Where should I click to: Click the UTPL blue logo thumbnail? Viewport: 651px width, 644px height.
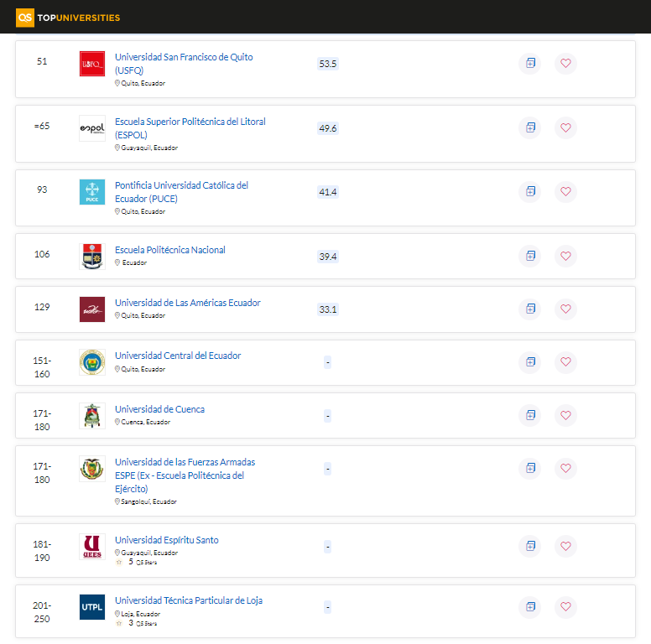click(x=92, y=607)
